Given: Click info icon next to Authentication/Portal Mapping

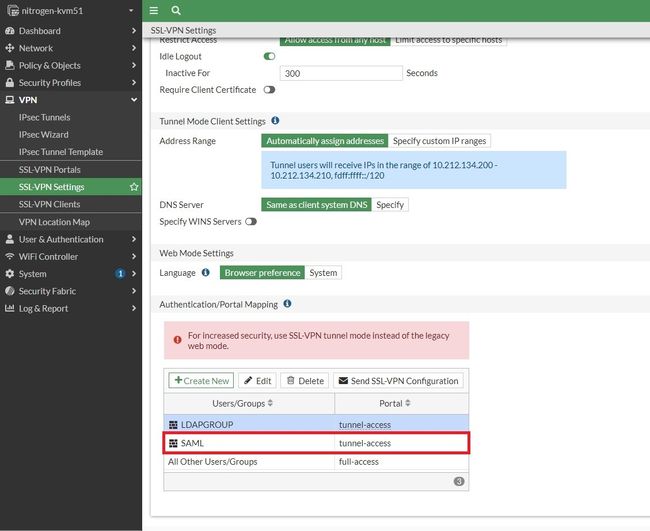Looking at the screenshot, I should pos(287,304).
